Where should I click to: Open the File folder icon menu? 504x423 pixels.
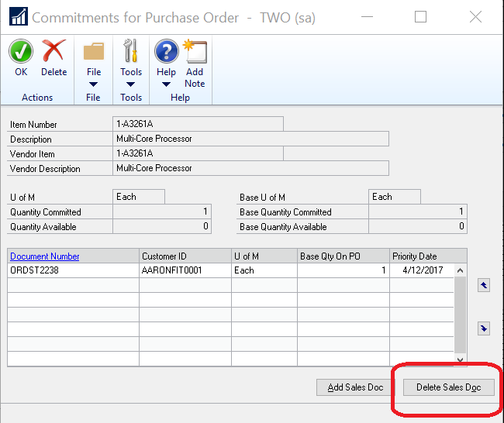pos(94,51)
